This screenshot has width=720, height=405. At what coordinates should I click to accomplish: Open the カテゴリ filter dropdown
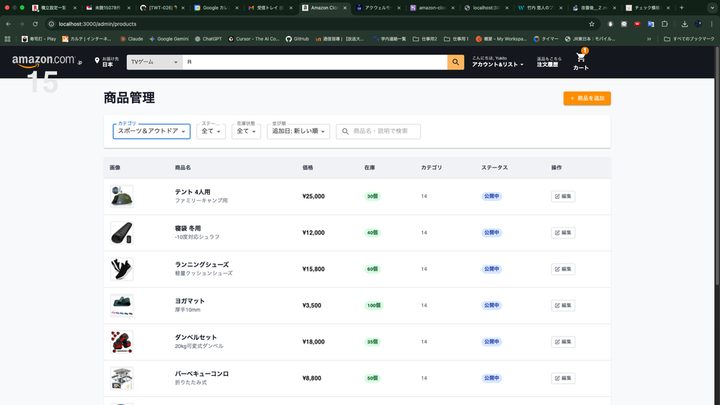click(152, 131)
